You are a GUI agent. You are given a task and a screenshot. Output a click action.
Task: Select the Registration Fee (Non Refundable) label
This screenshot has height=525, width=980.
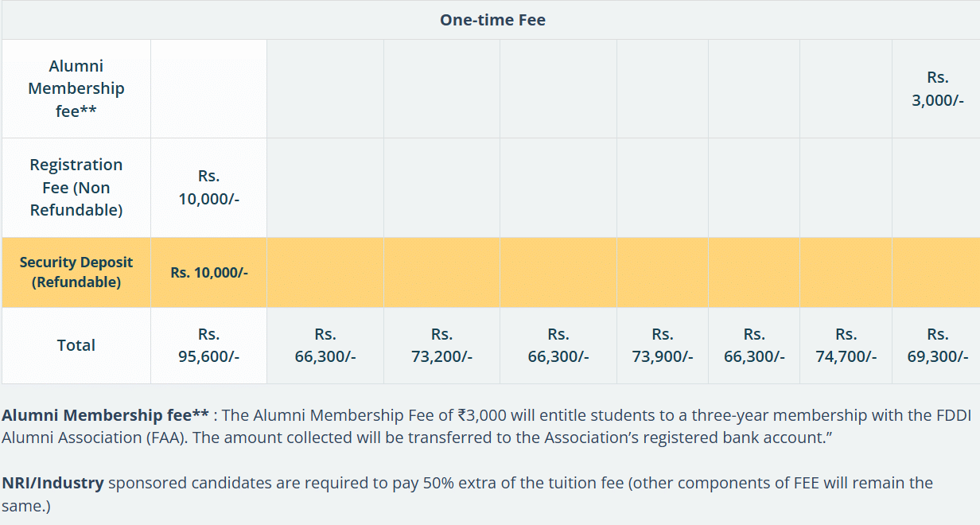(x=76, y=187)
